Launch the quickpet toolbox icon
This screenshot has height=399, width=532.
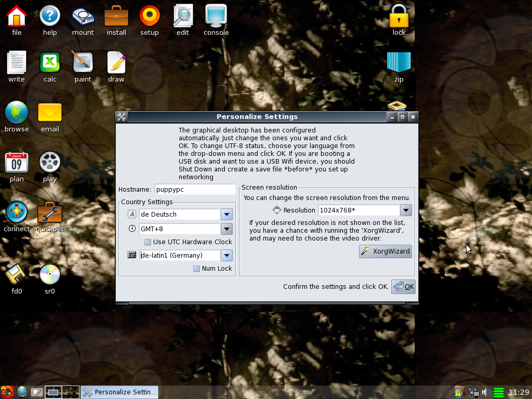50,212
